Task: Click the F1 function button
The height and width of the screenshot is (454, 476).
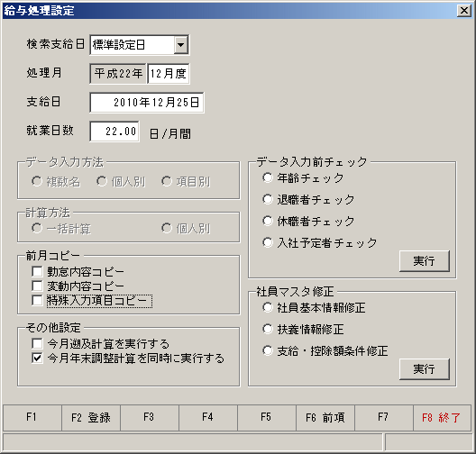Action: point(32,417)
